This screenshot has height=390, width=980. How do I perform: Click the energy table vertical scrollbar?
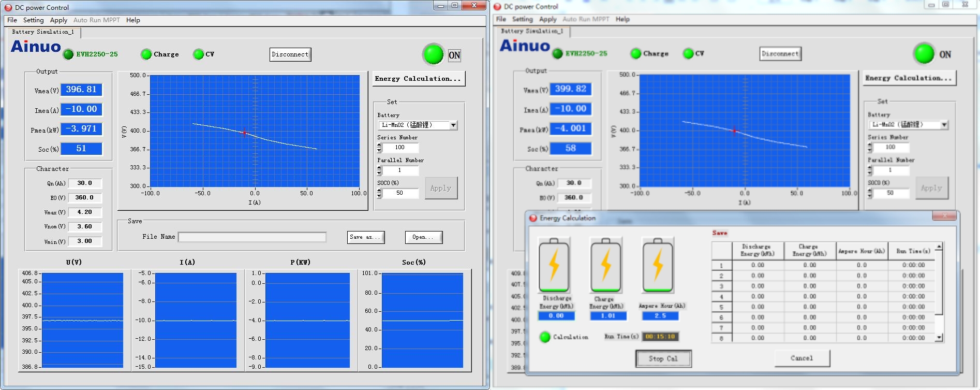point(939,293)
